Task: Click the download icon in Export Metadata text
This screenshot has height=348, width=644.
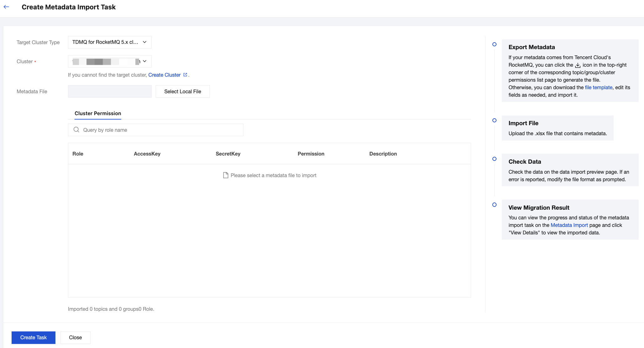Action: click(578, 65)
